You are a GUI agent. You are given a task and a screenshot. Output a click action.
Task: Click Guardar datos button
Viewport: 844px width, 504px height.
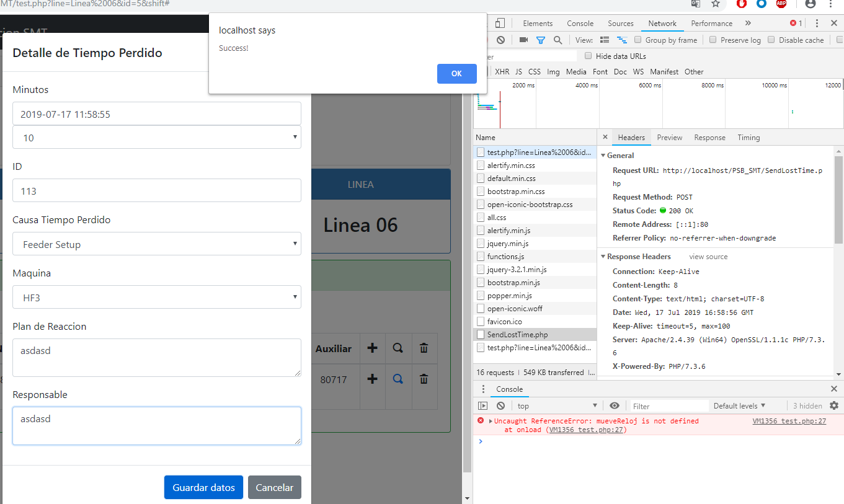tap(203, 487)
